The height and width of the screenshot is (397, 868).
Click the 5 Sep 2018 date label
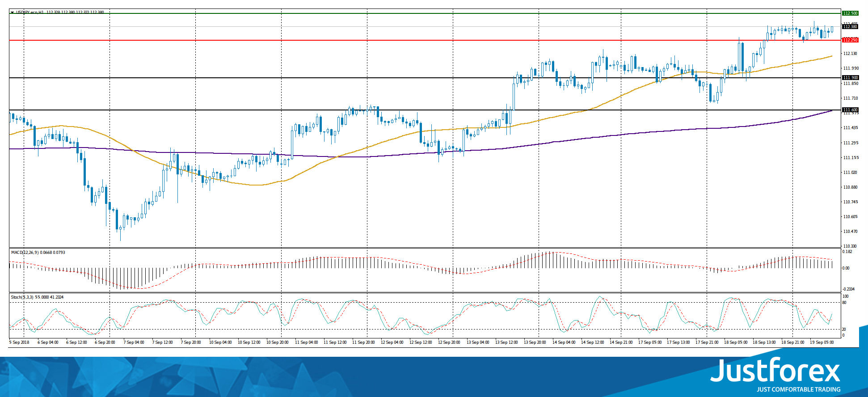[19, 342]
